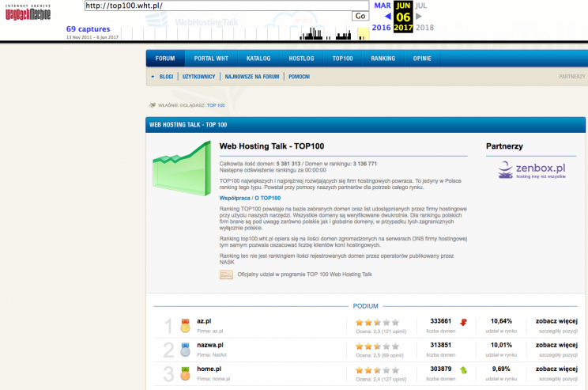
Task: Go to previous capture with left arrow
Action: (388, 16)
